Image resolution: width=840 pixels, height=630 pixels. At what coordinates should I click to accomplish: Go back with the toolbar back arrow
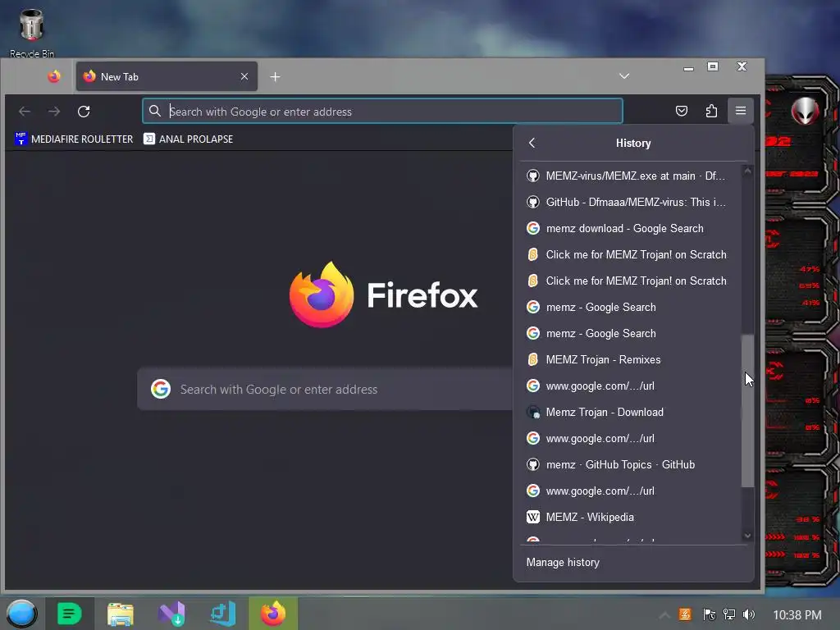click(25, 112)
